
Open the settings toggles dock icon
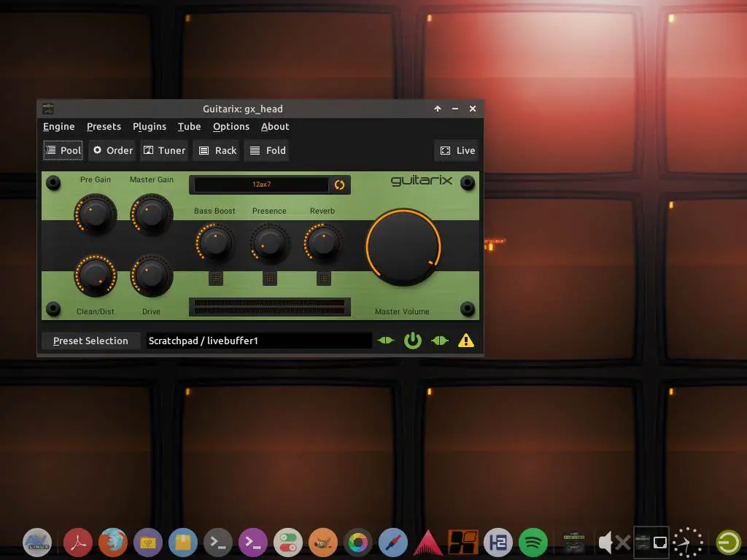click(287, 542)
